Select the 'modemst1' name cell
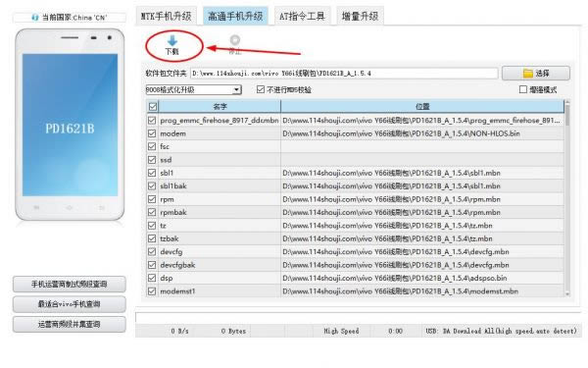Screen dimensions: 588x368 pyautogui.click(x=220, y=291)
